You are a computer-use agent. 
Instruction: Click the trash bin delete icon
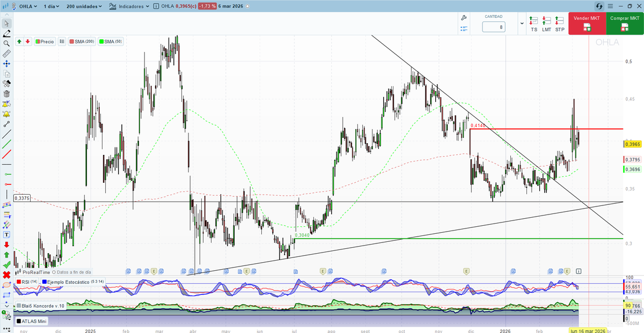coord(6,94)
